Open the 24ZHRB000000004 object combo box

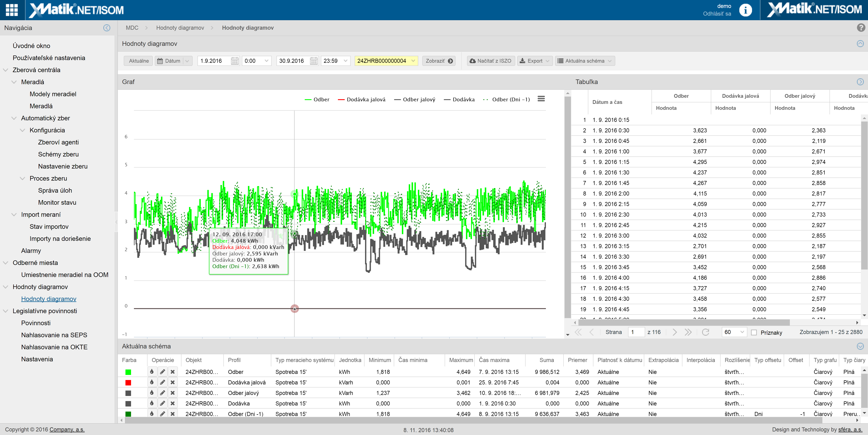click(386, 61)
